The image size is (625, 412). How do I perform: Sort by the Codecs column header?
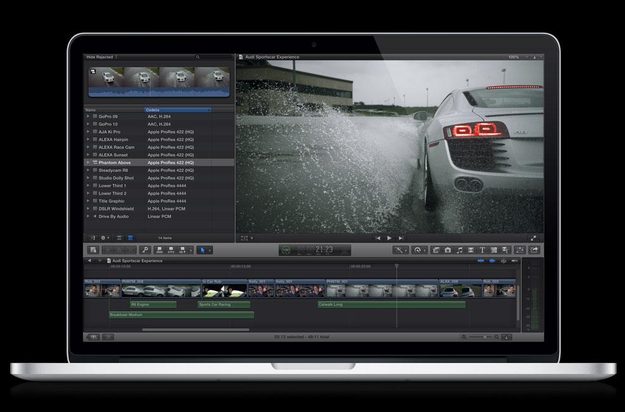(177, 110)
